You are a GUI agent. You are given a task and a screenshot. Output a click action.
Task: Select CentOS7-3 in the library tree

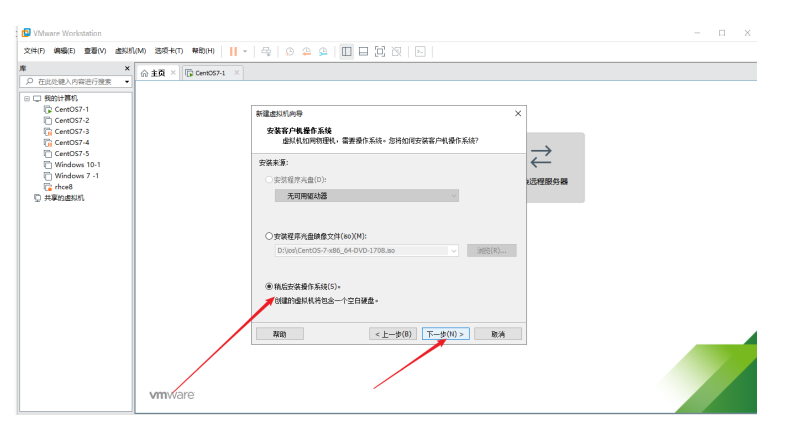point(72,131)
